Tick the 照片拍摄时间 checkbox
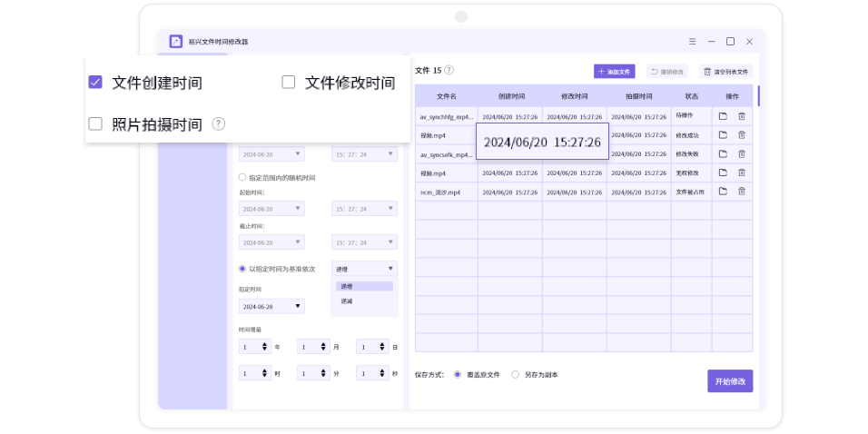The image size is (868, 434). [x=95, y=124]
